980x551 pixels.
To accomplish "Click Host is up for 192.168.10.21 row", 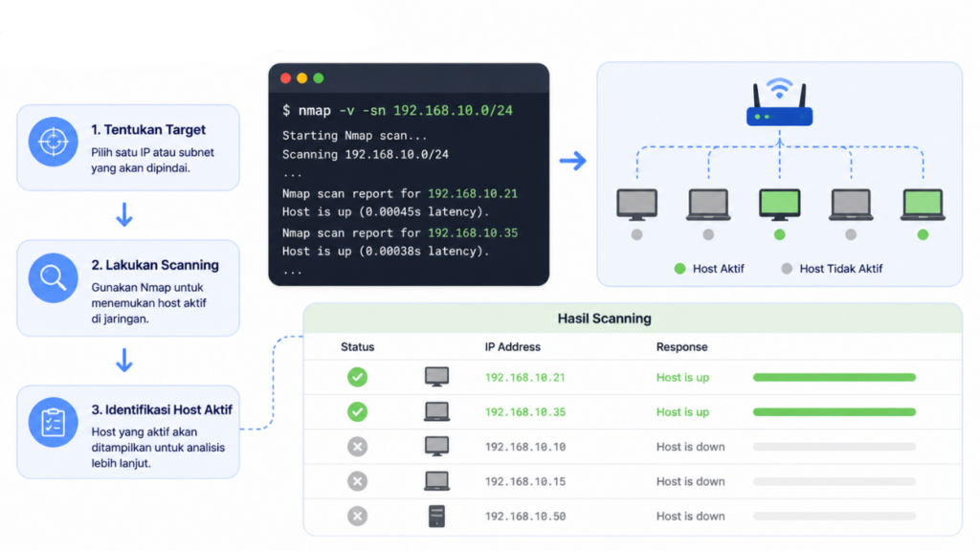I will 682,377.
